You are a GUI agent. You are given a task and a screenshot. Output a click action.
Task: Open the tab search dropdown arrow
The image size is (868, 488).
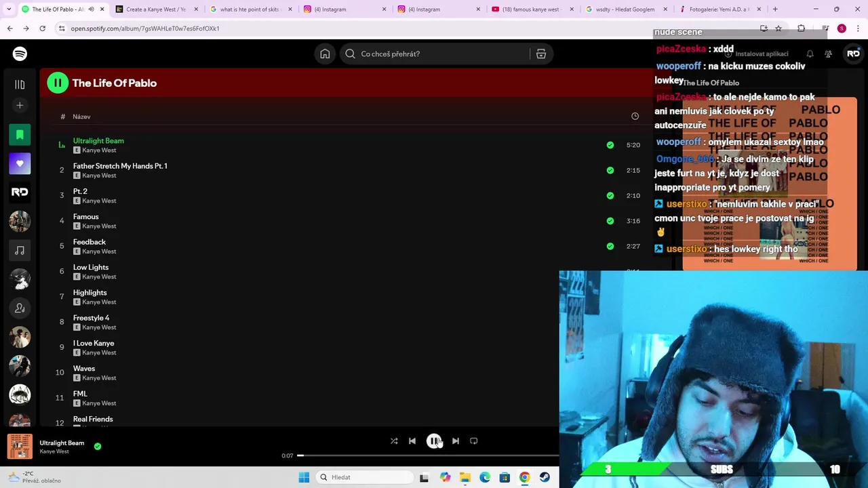pyautogui.click(x=8, y=9)
